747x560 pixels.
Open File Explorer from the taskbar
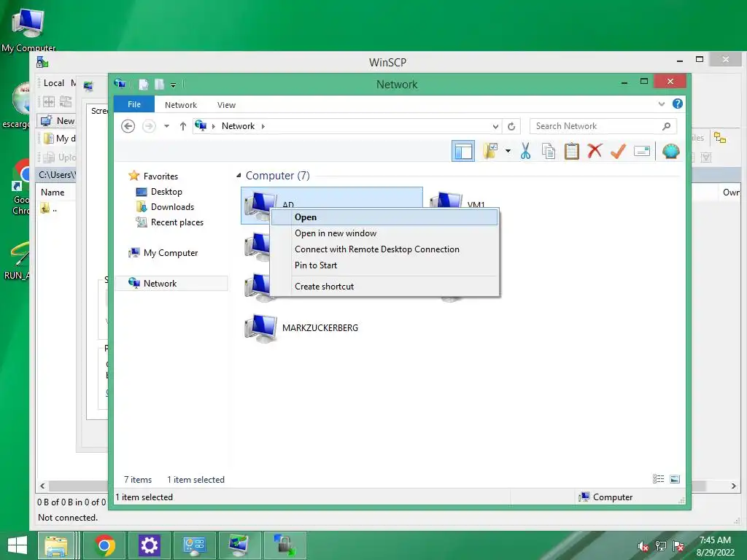[57, 545]
